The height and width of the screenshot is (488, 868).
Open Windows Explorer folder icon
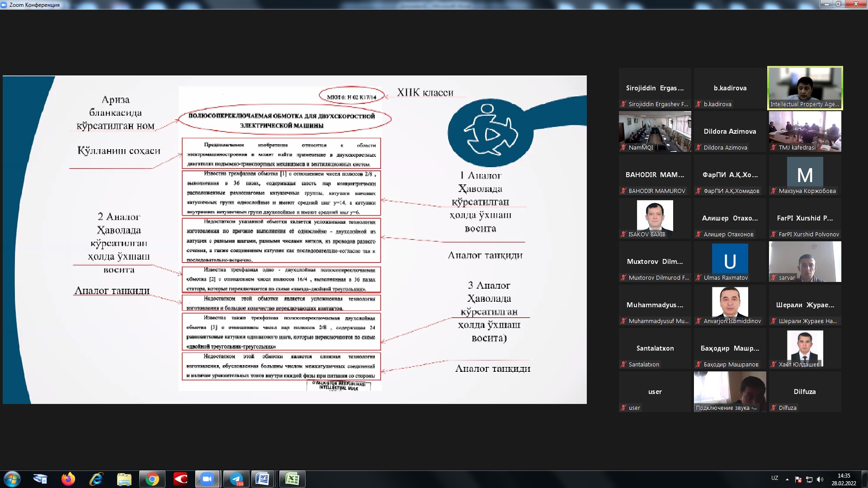pos(124,479)
